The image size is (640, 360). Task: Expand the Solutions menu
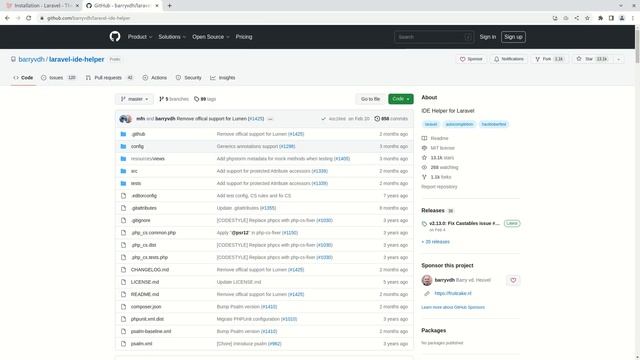tap(172, 37)
